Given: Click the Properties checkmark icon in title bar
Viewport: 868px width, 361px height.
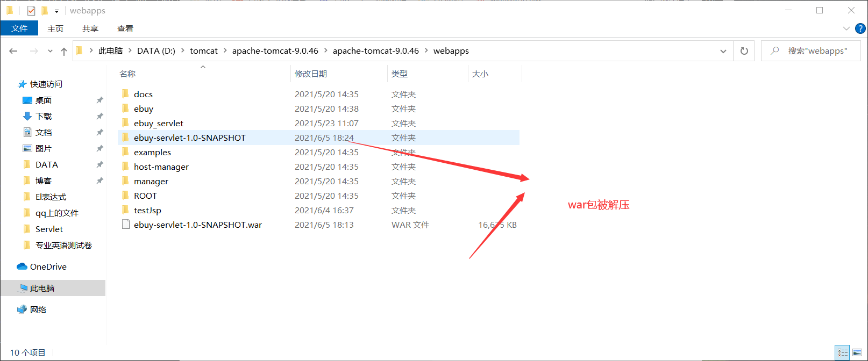Looking at the screenshot, I should point(31,11).
